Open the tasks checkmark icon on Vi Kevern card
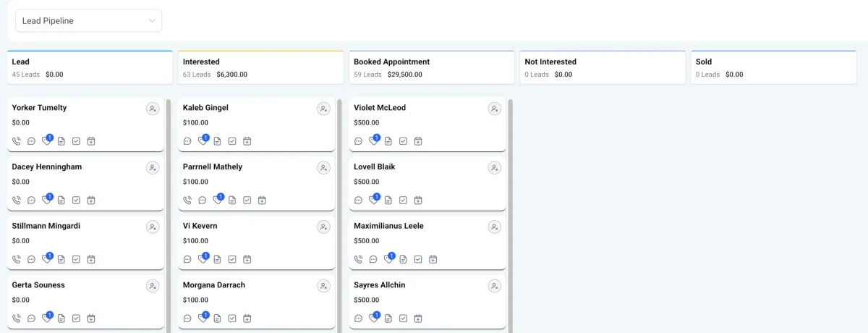This screenshot has height=333, width=868. (232, 259)
